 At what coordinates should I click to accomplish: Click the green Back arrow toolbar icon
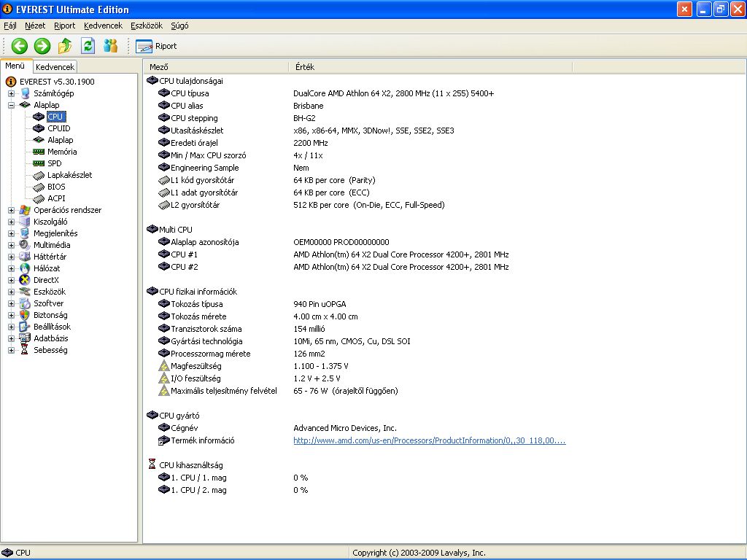(x=20, y=46)
